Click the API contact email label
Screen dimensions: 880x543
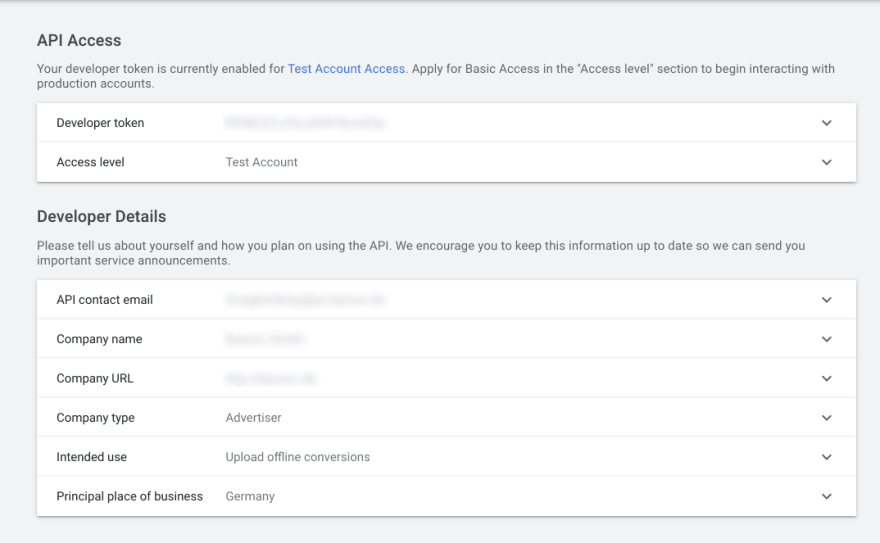104,300
